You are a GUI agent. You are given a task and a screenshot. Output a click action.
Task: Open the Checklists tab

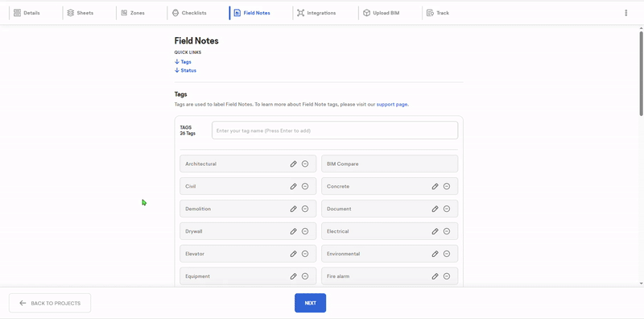pos(189,13)
